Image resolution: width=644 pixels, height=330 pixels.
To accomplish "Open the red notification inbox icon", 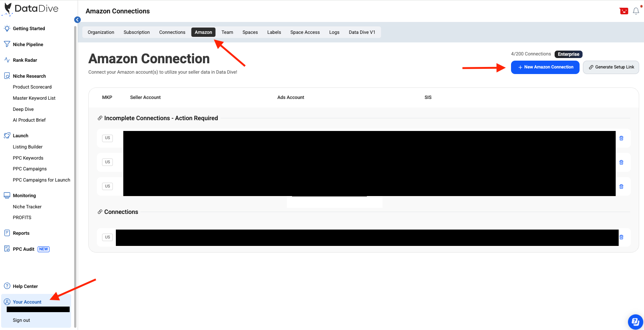I will pos(624,11).
